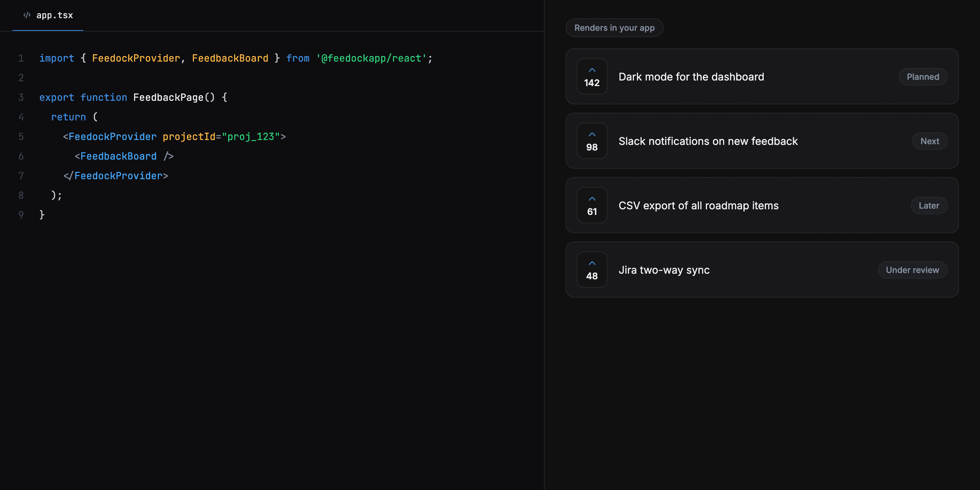Open the Jira two-way sync title
This screenshot has height=490, width=980.
pyautogui.click(x=664, y=270)
